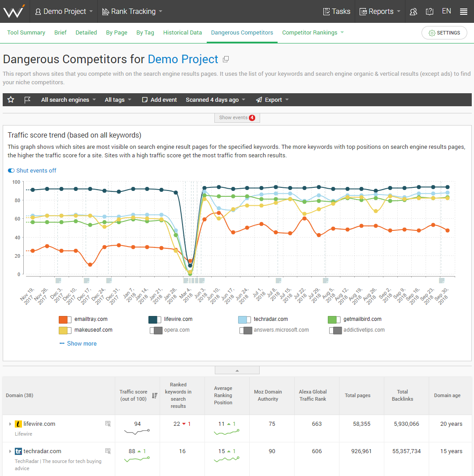Open the Brief tab
Image resolution: width=474 pixels, height=476 pixels.
(x=61, y=32)
